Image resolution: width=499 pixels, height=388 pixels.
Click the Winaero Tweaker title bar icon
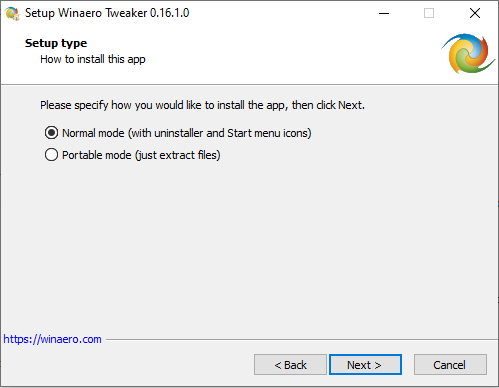click(x=13, y=13)
